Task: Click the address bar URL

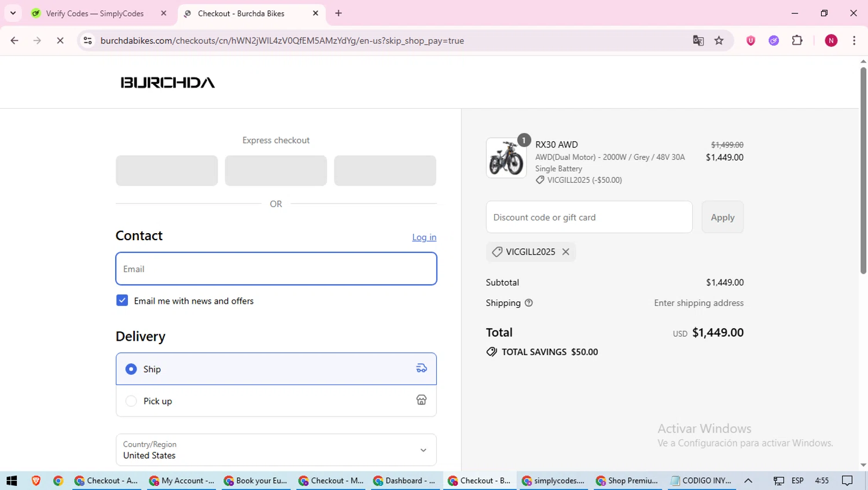Action: 282,40
